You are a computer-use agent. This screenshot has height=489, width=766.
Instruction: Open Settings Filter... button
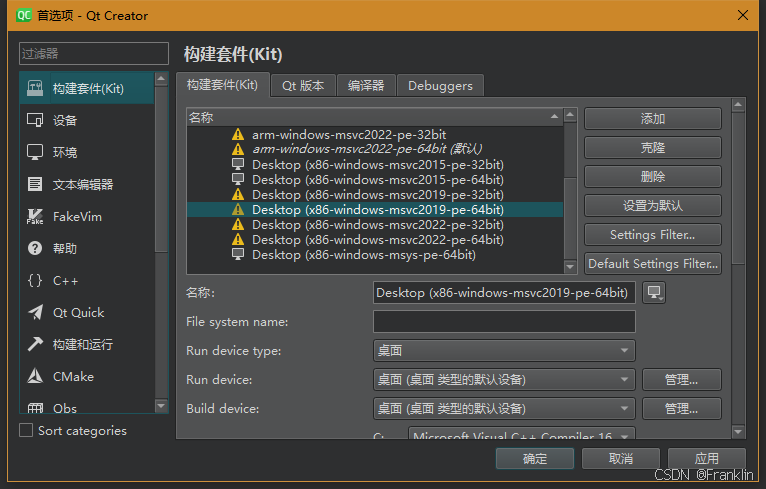653,234
